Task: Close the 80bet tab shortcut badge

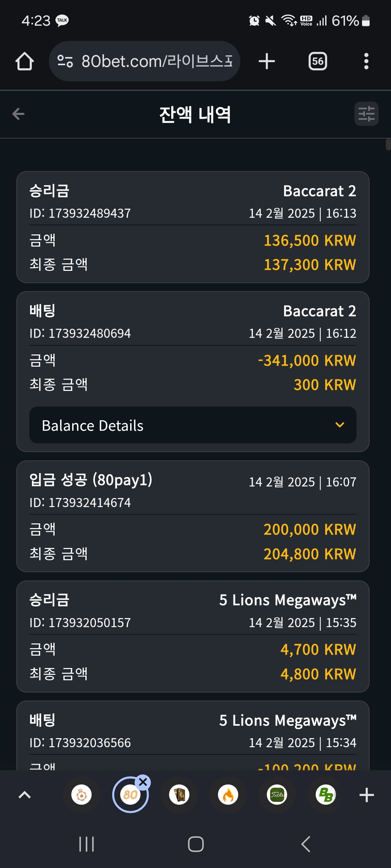Action: tap(143, 782)
